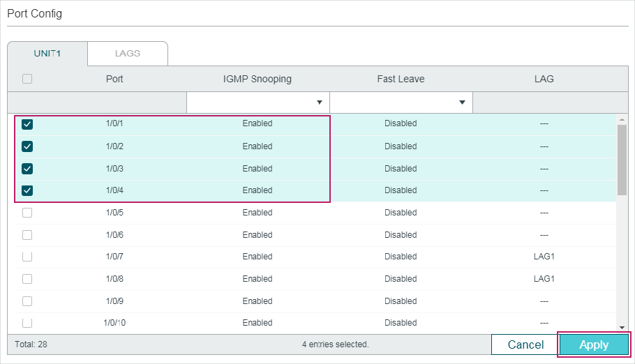Viewport: 635px width, 364px height.
Task: Click the Port filter input field
Action: [97, 103]
